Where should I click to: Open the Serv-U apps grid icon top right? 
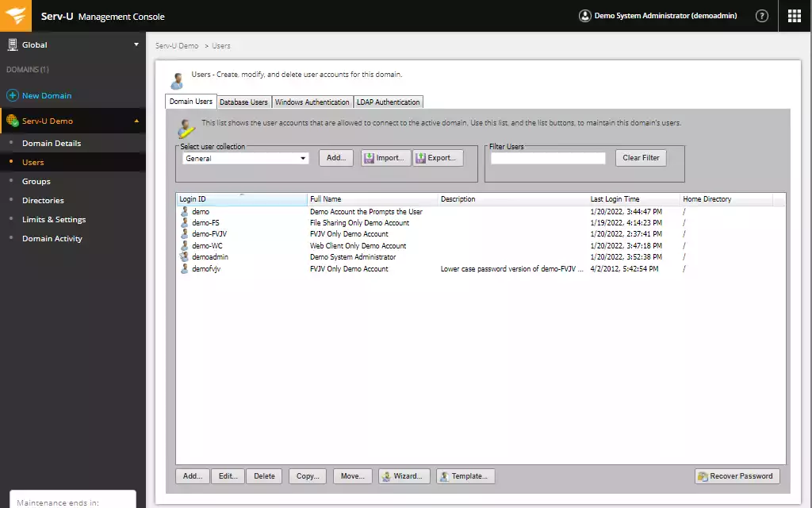click(794, 15)
